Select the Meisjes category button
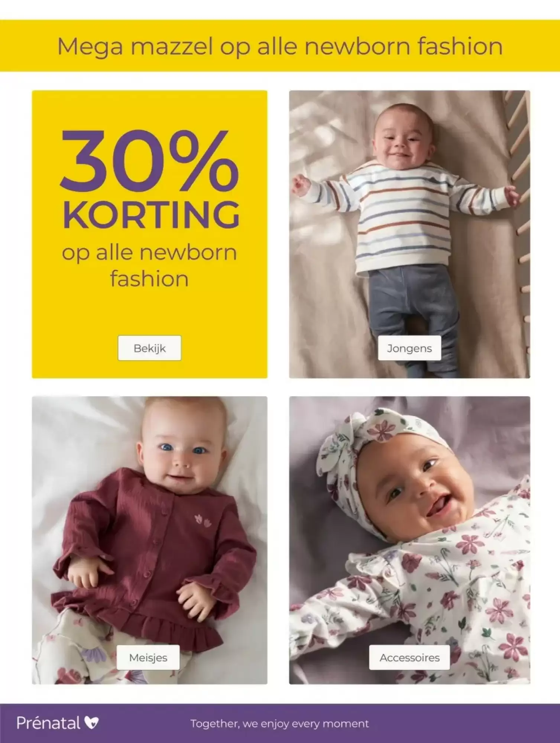560x743 pixels. point(148,657)
